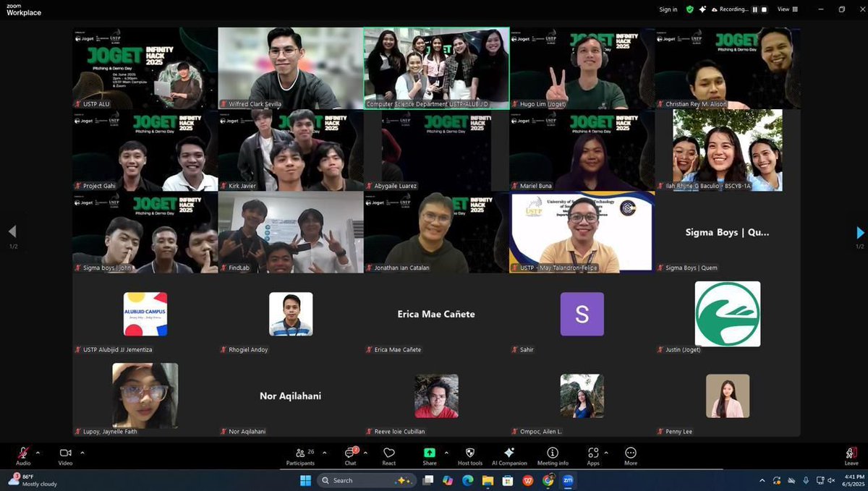
Task: Click Justin (Joget) green logo avatar
Action: pyautogui.click(x=728, y=314)
